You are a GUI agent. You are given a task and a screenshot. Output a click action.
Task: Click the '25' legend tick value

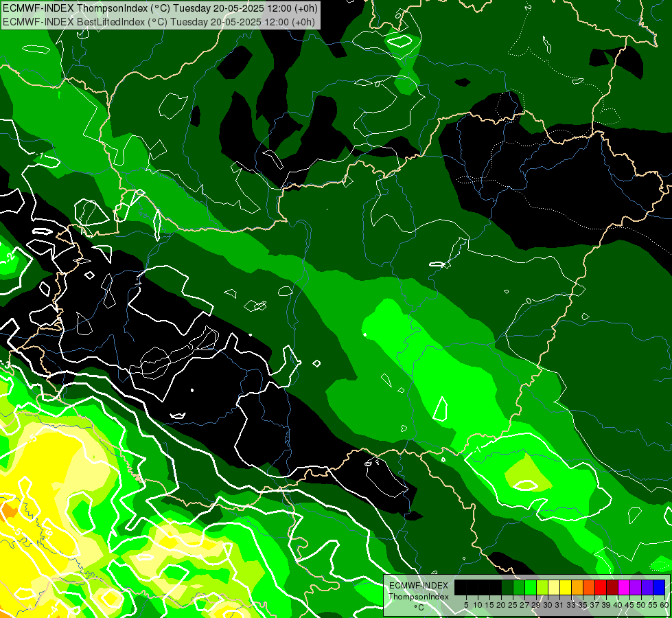pos(513,605)
